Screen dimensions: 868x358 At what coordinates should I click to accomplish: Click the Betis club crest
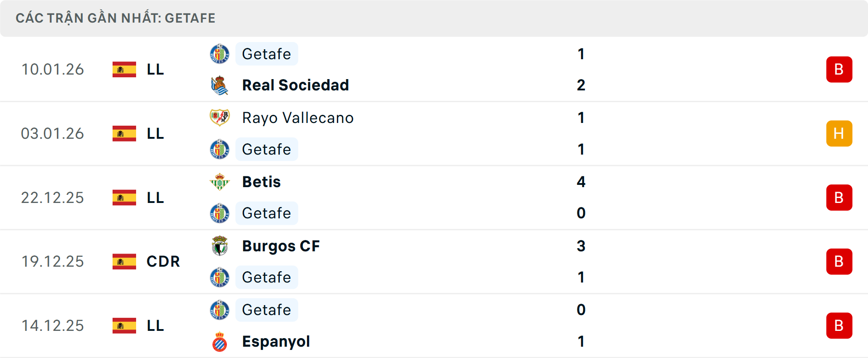point(220,182)
